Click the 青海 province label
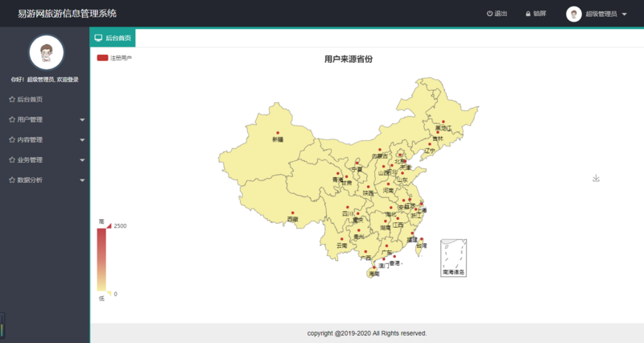The image size is (644, 343). point(337,180)
